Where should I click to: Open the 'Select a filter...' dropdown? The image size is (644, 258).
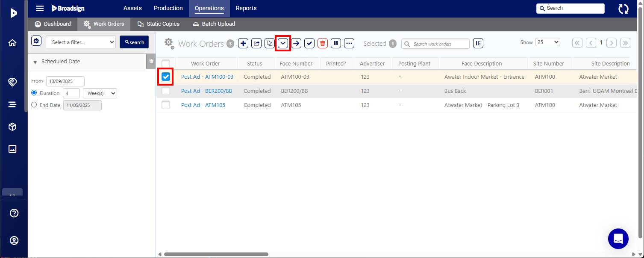pos(81,42)
